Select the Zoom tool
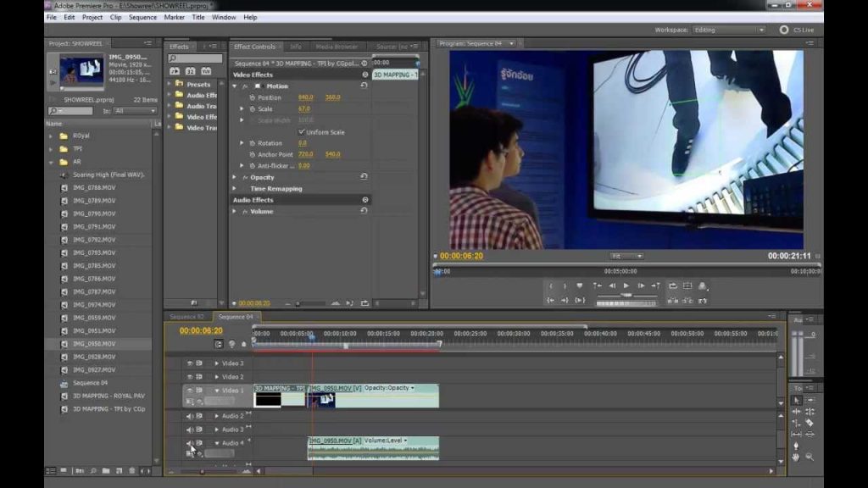868x488 pixels. coord(810,457)
